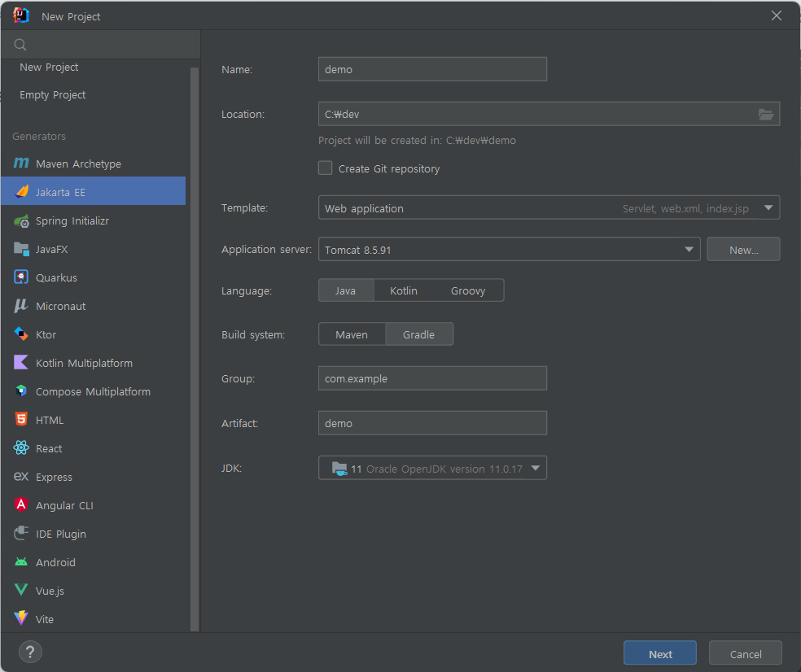This screenshot has height=672, width=801.
Task: Click the search magnifier icon
Action: pyautogui.click(x=20, y=45)
